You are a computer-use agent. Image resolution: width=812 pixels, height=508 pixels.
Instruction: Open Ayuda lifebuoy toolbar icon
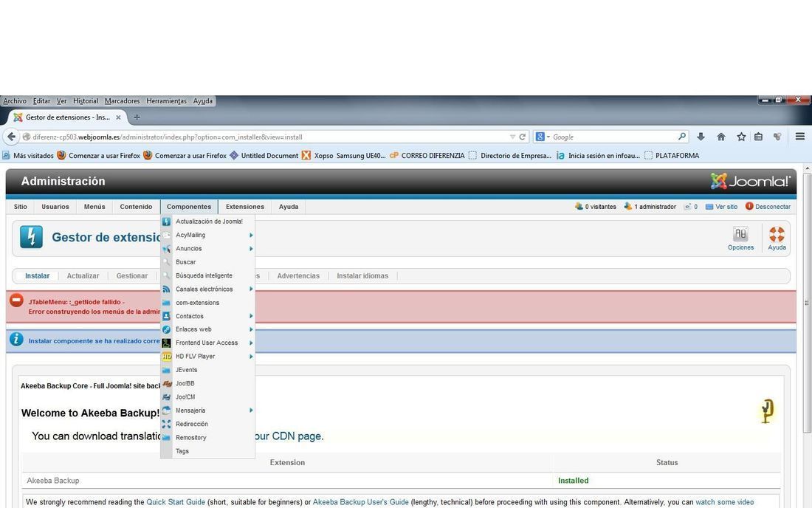[777, 238]
